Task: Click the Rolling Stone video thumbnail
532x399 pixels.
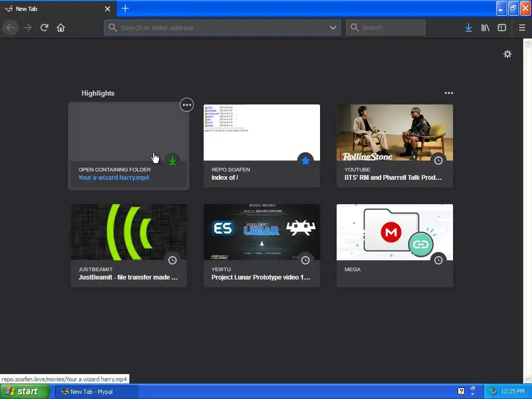Action: coord(395,132)
